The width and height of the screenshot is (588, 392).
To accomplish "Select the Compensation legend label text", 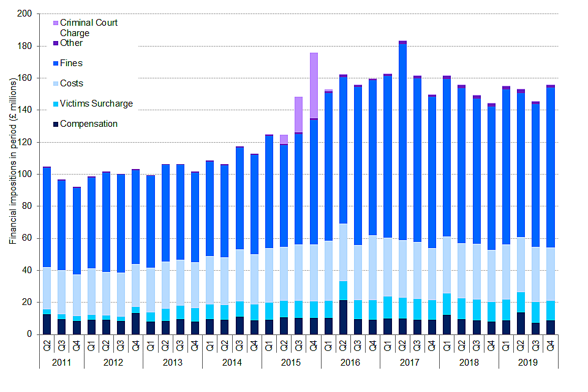I will (89, 124).
